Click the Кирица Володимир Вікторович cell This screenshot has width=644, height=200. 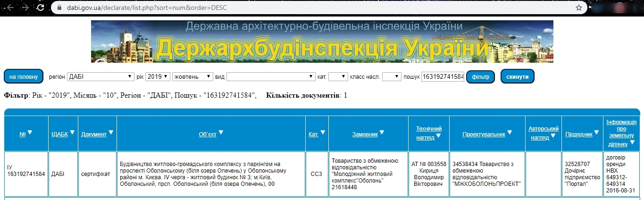[429, 174]
